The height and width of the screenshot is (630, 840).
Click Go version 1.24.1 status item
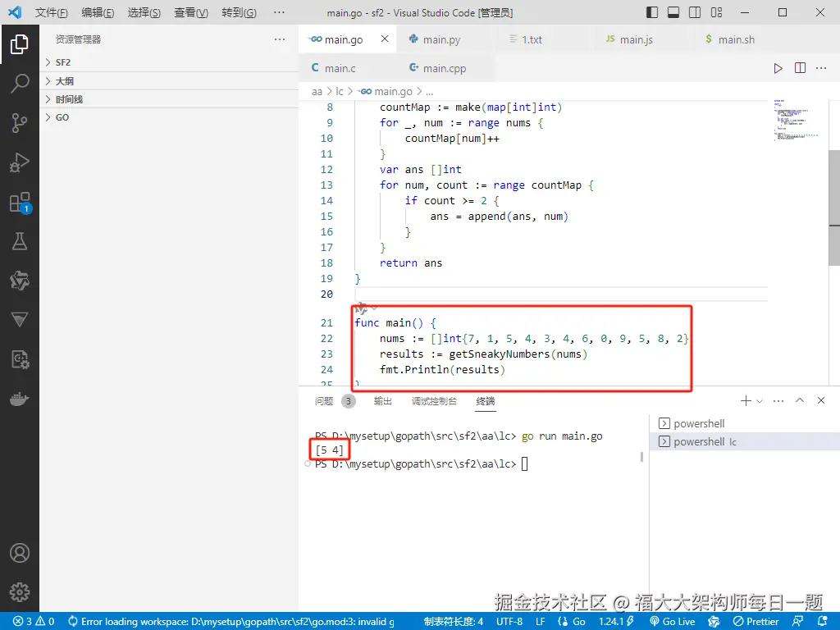click(616, 622)
